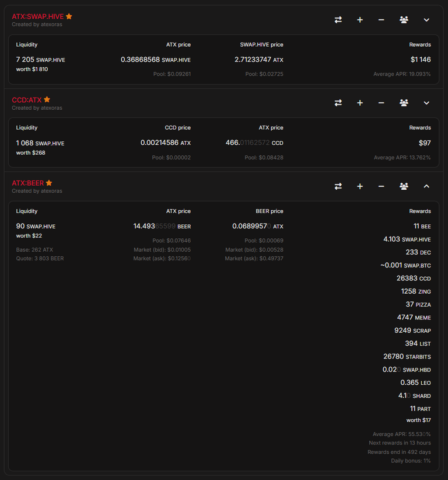Click 'Created by atexoras' under ATX:BEER
The height and width of the screenshot is (480, 448).
pyautogui.click(x=37, y=191)
